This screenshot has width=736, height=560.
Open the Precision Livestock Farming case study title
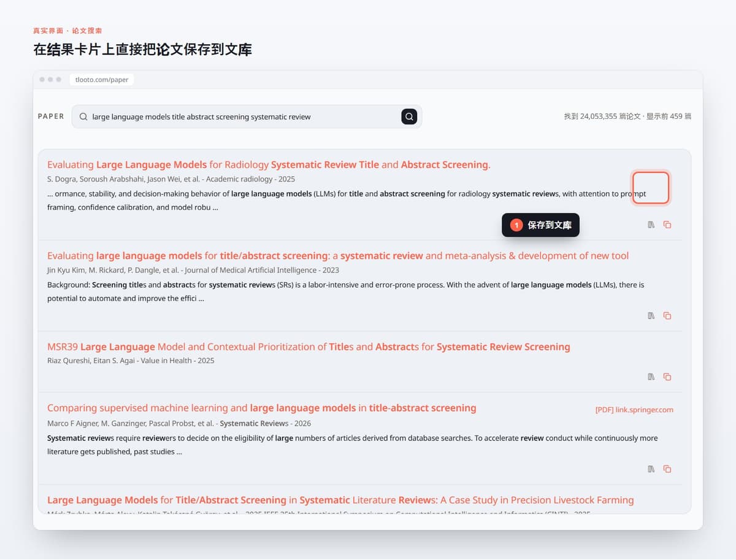[x=340, y=501]
